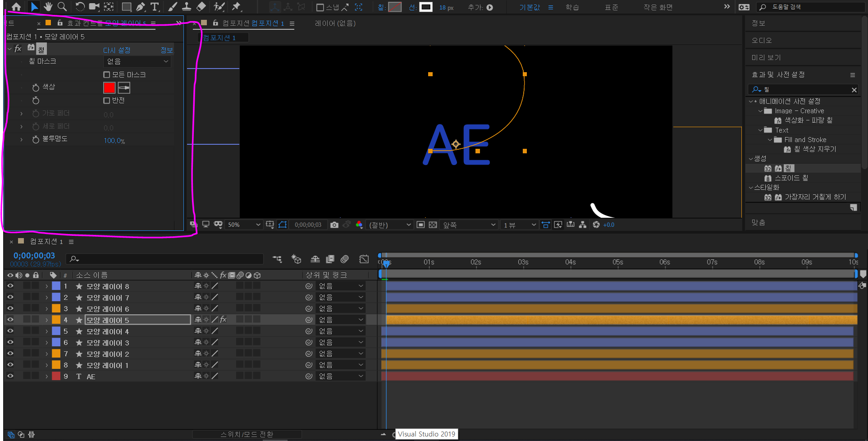Click the Home icon in the toolbar
The height and width of the screenshot is (441, 868).
coord(16,7)
